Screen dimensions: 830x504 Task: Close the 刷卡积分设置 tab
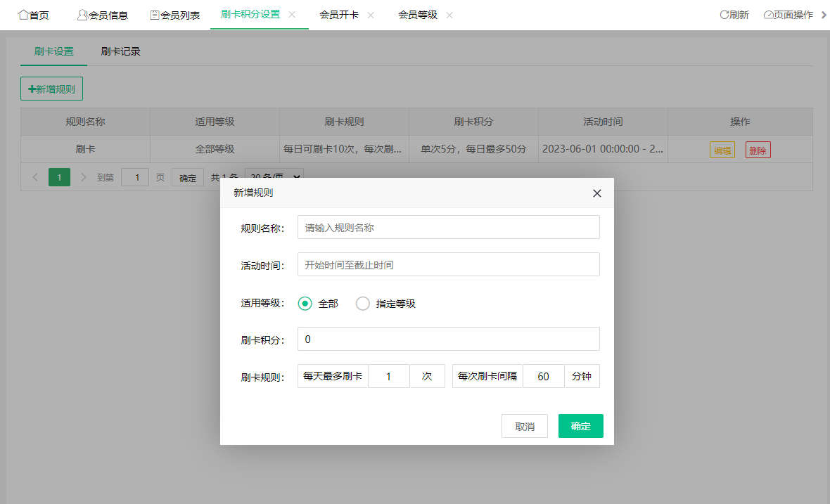pos(292,15)
